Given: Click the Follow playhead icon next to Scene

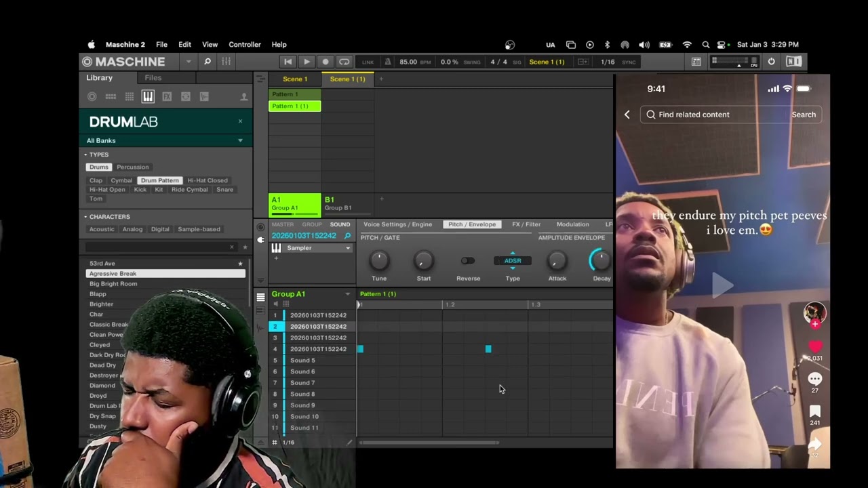Looking at the screenshot, I should (583, 62).
